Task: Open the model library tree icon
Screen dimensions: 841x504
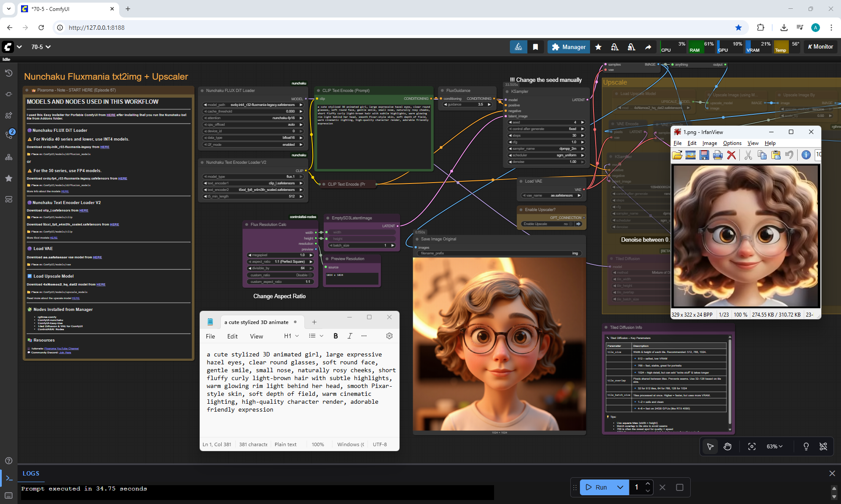Action: tap(8, 157)
